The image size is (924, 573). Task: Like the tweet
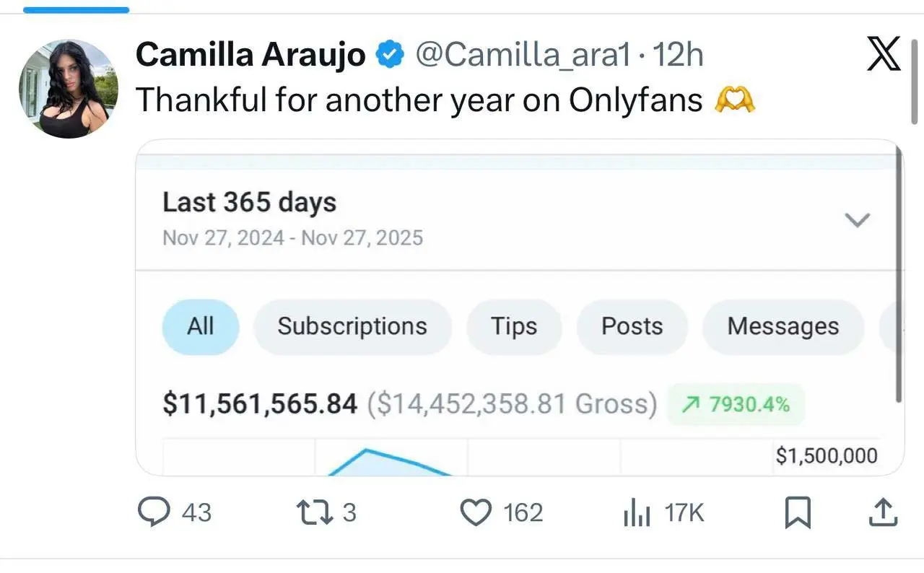(x=475, y=512)
